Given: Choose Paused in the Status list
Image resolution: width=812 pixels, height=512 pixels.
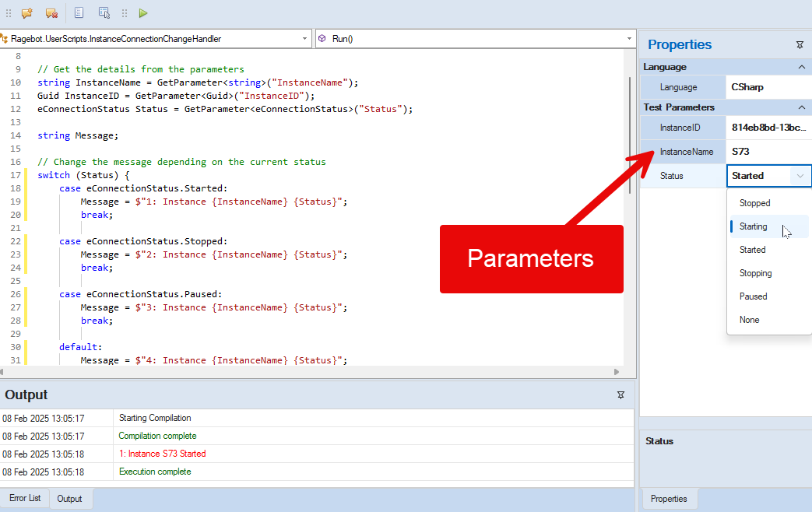Looking at the screenshot, I should [753, 296].
